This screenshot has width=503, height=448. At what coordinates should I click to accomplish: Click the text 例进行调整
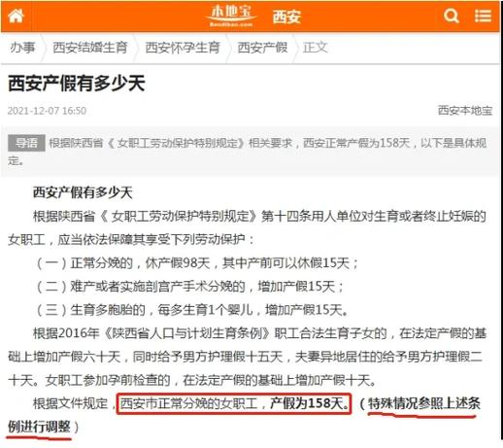pos(39,427)
